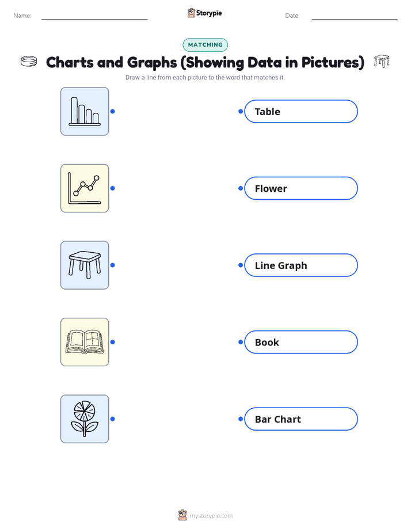Select the line graph picture card
The height and width of the screenshot is (532, 411).
pos(85,188)
